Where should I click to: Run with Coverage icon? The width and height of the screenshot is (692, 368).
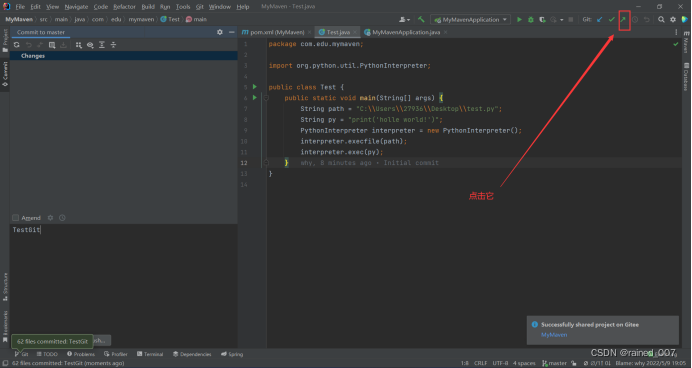tap(542, 19)
